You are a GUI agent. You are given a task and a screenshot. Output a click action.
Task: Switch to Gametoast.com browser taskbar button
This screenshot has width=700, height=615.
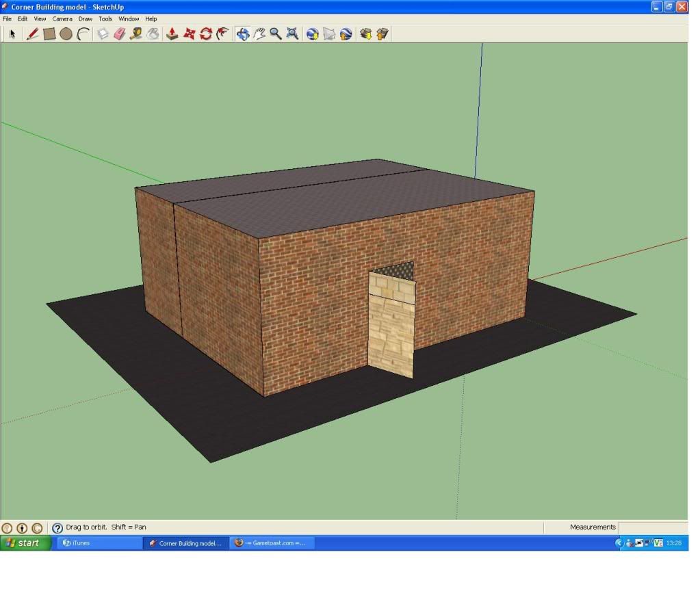tap(272, 542)
